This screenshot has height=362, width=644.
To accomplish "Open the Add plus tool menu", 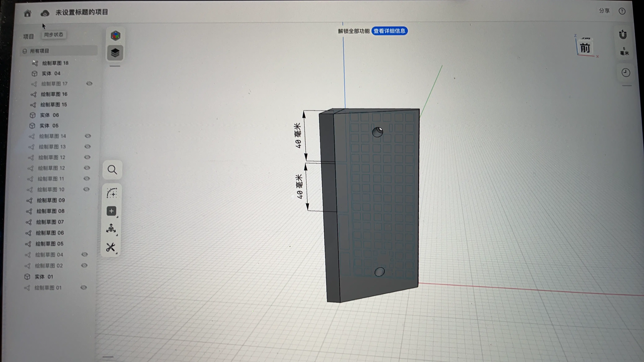I will [111, 211].
